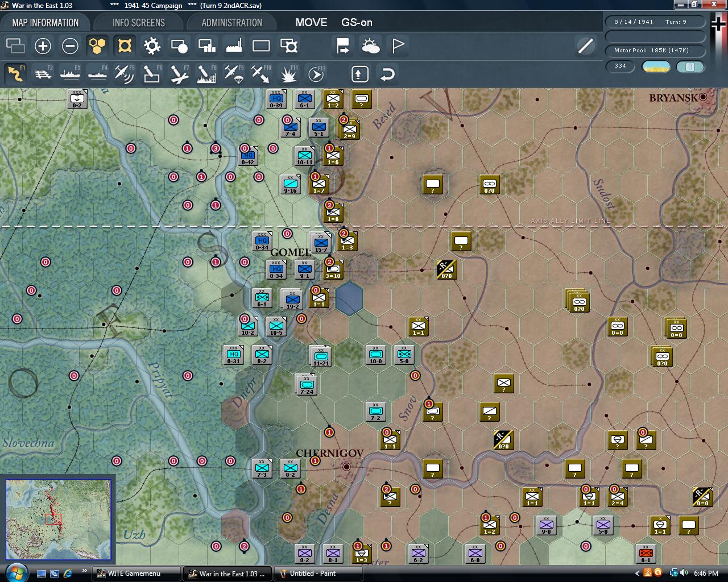The height and width of the screenshot is (582, 728).
Task: Undo move with the return arrow icon
Action: click(x=387, y=73)
